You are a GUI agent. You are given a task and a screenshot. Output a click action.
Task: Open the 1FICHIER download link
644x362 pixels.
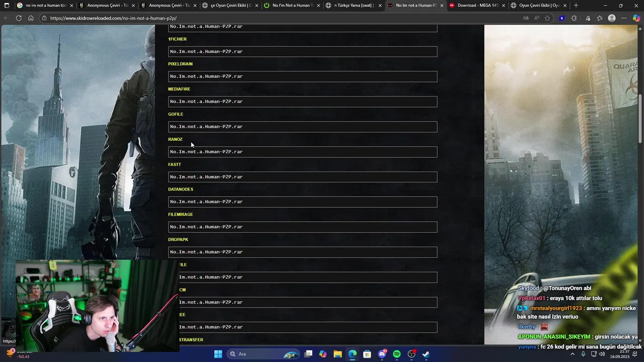pyautogui.click(x=177, y=39)
